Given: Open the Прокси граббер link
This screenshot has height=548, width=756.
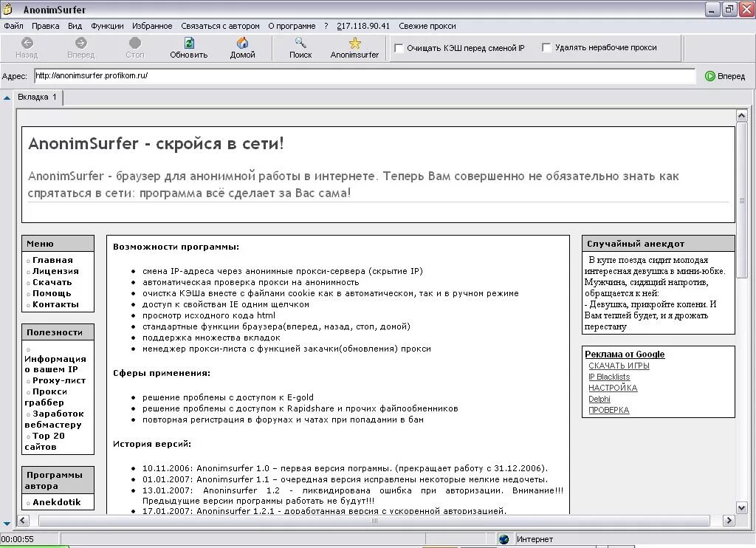Looking at the screenshot, I should (x=46, y=397).
